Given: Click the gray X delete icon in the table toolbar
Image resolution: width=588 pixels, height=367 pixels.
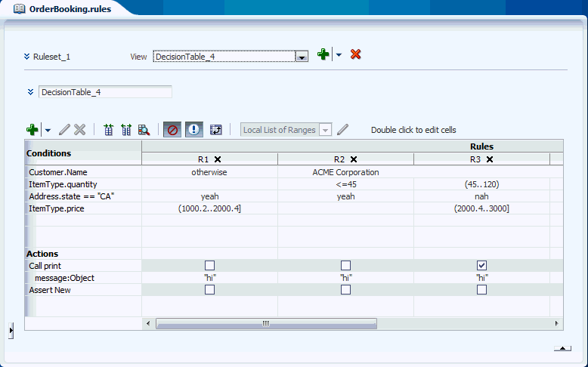Looking at the screenshot, I should click(80, 130).
